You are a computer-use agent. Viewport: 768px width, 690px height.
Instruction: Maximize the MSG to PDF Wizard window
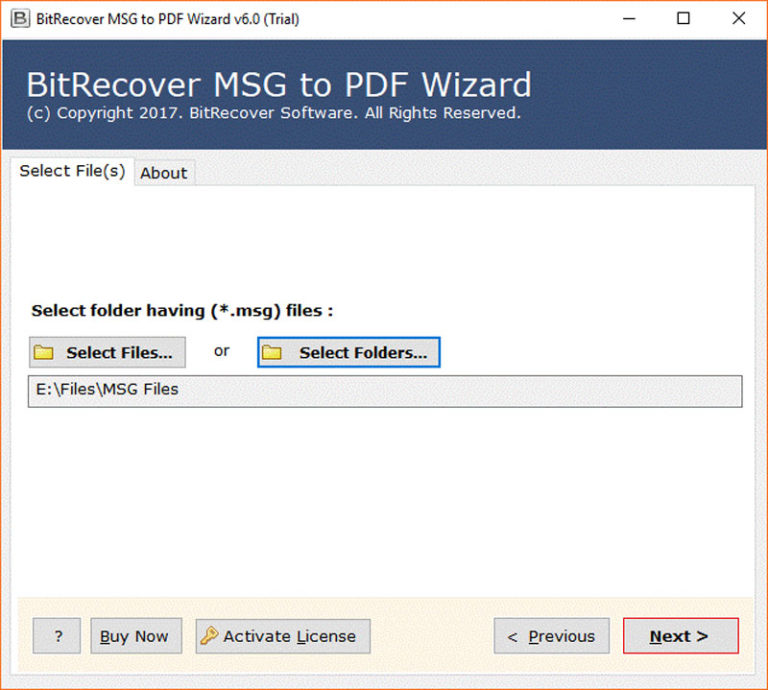point(683,19)
